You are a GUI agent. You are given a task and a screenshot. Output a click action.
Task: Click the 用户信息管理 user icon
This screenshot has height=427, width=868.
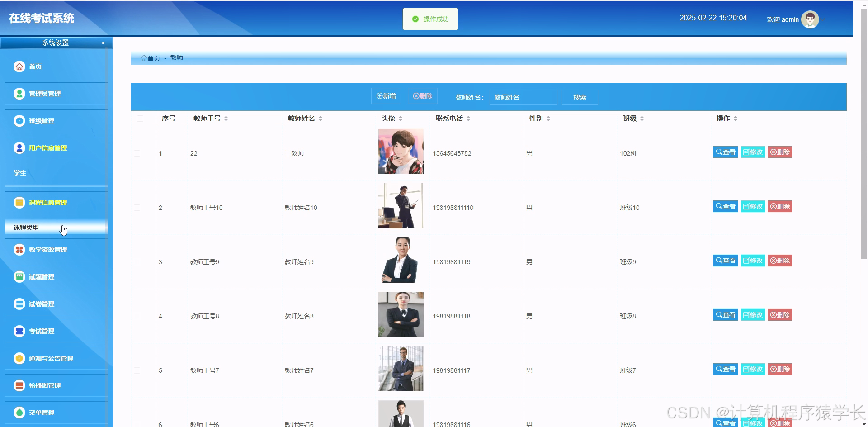tap(19, 148)
